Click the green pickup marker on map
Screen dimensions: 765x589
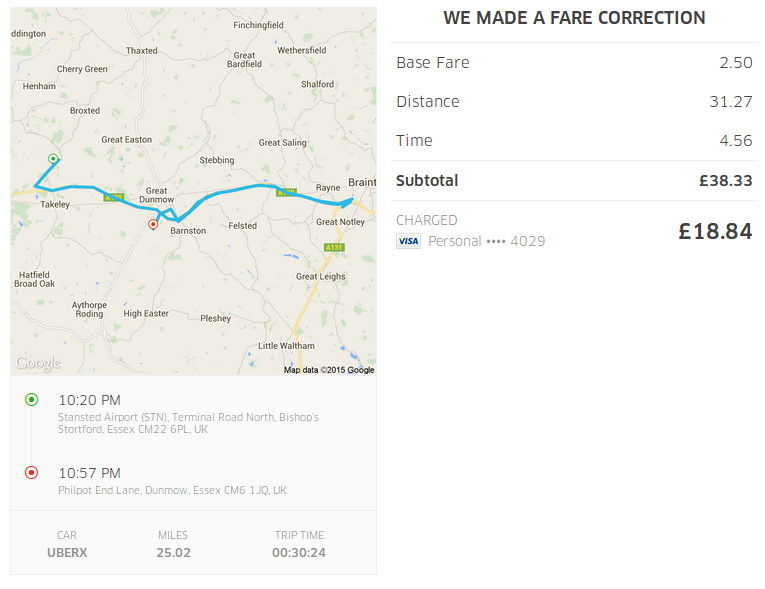pyautogui.click(x=53, y=159)
